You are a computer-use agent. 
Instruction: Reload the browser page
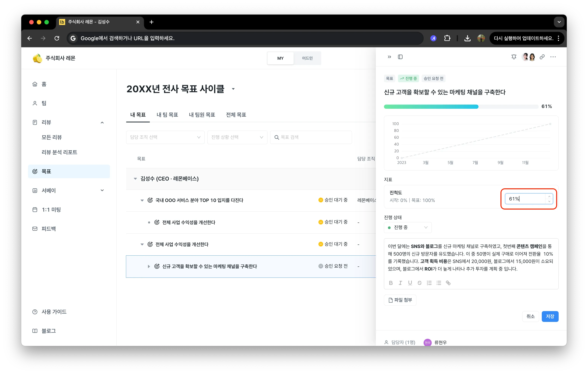(x=57, y=38)
